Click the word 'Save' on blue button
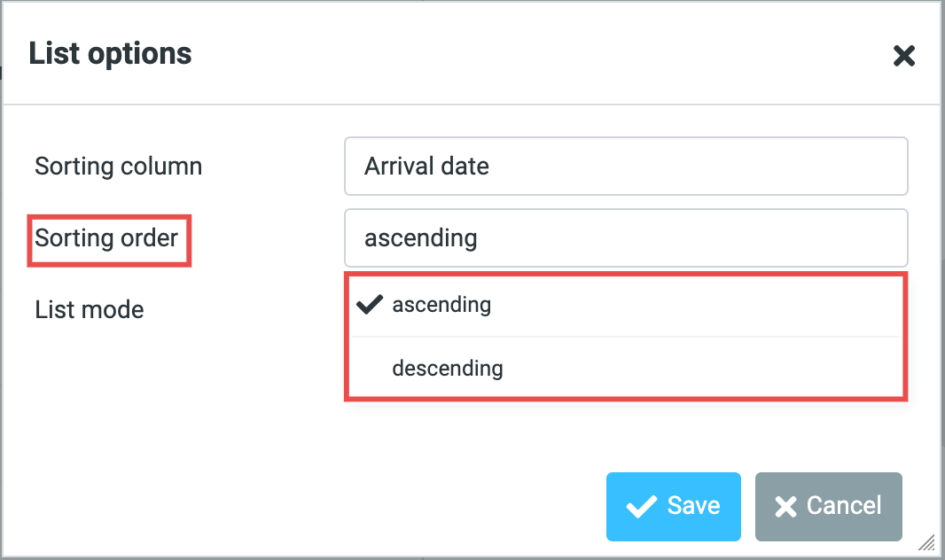 coord(693,506)
